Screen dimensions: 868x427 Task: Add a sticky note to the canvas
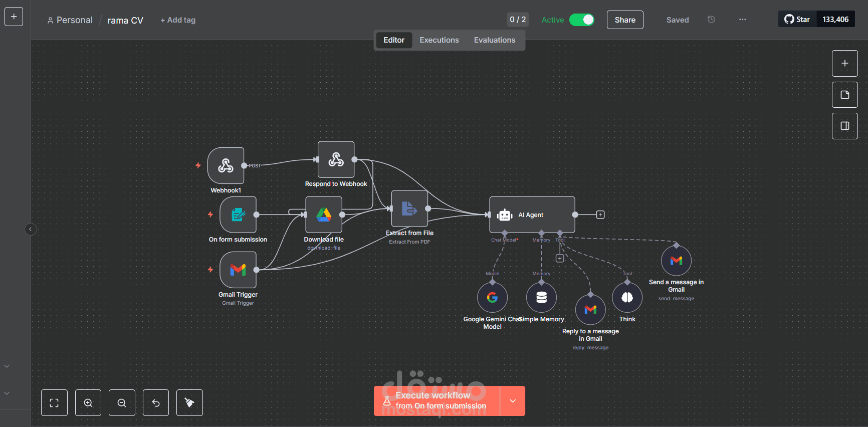pyautogui.click(x=845, y=95)
